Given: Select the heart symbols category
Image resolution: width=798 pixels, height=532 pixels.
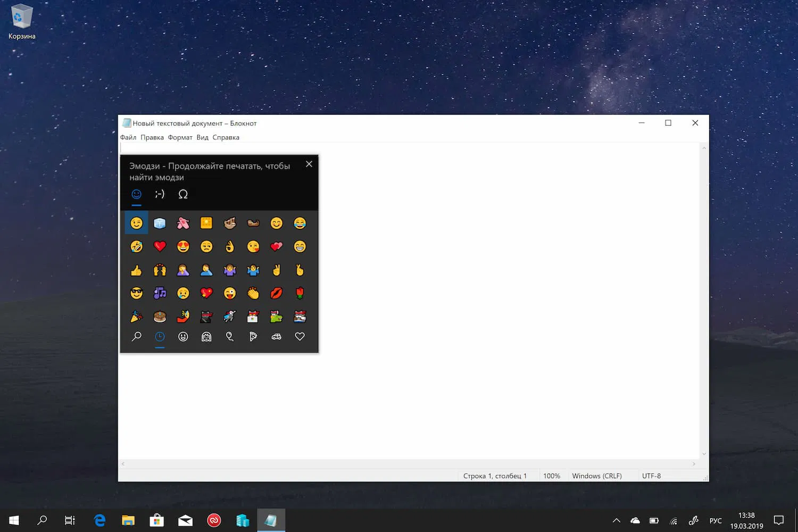Looking at the screenshot, I should (x=300, y=336).
